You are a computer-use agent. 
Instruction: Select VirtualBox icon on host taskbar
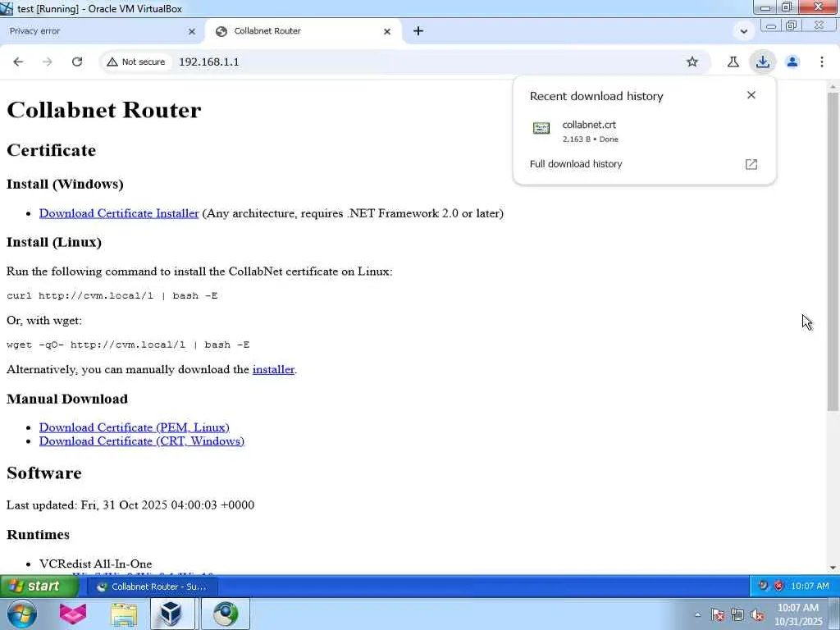172,614
